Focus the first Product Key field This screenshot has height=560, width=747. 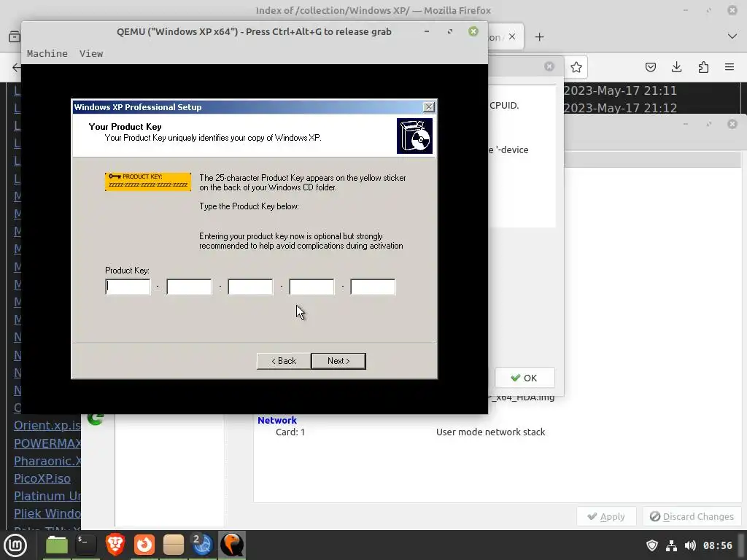128,287
